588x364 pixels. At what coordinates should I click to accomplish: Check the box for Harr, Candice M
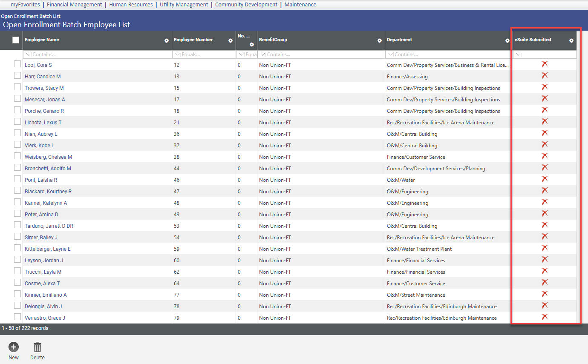point(17,75)
